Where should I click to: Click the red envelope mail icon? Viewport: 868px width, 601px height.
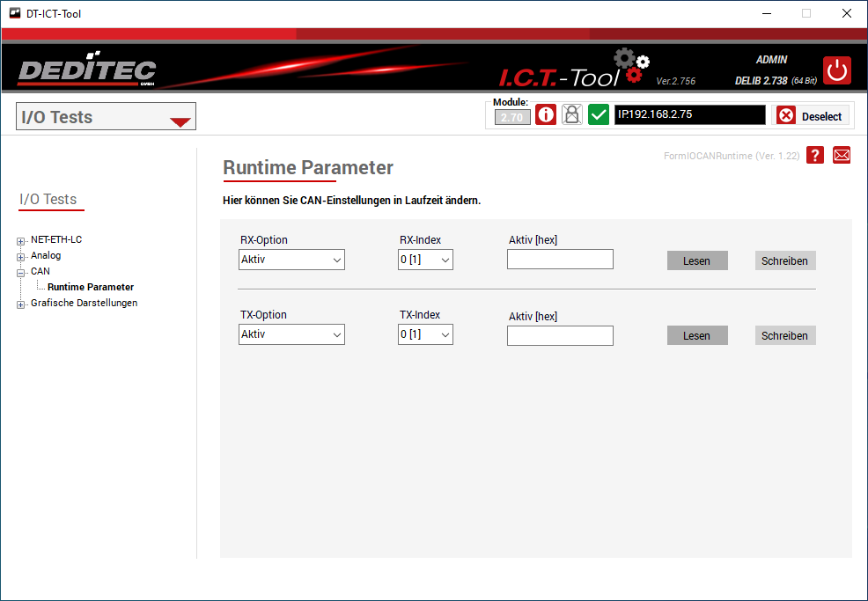pos(842,156)
